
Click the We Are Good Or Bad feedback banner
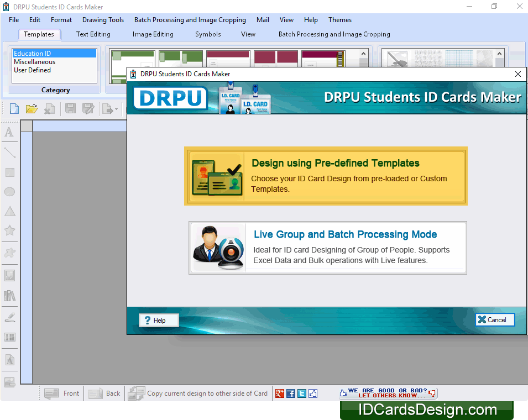tap(388, 393)
